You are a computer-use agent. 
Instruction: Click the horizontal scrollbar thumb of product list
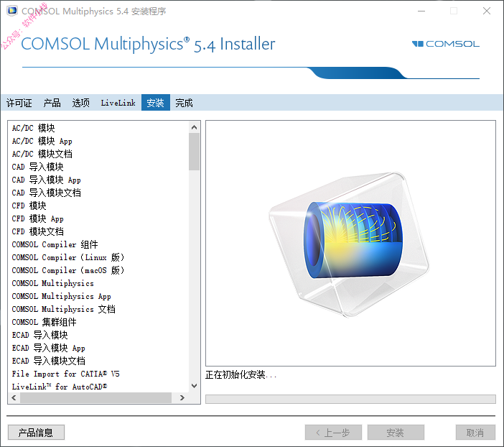pos(95,397)
